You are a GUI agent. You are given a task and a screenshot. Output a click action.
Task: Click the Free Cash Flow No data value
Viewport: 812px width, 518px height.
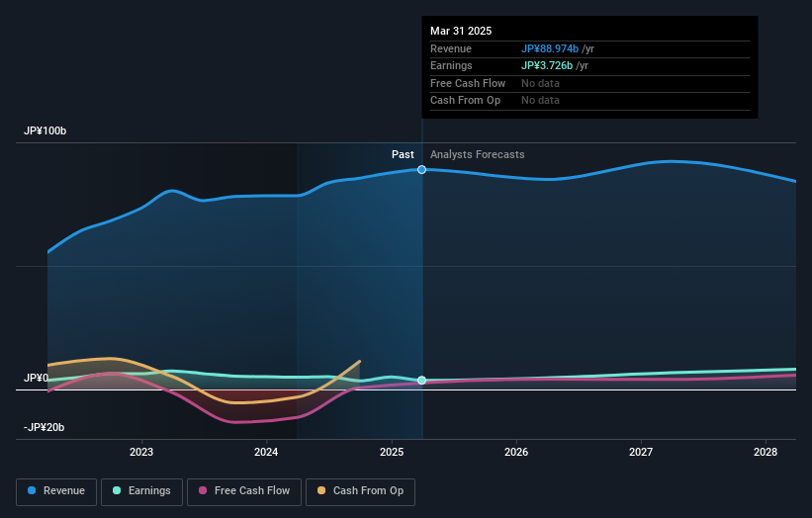pyautogui.click(x=541, y=83)
